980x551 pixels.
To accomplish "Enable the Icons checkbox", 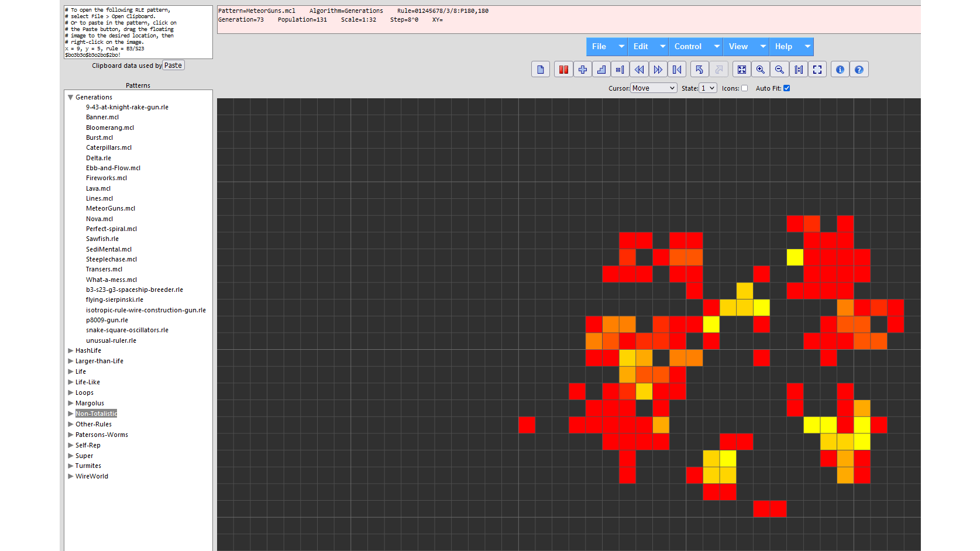I will click(x=745, y=88).
